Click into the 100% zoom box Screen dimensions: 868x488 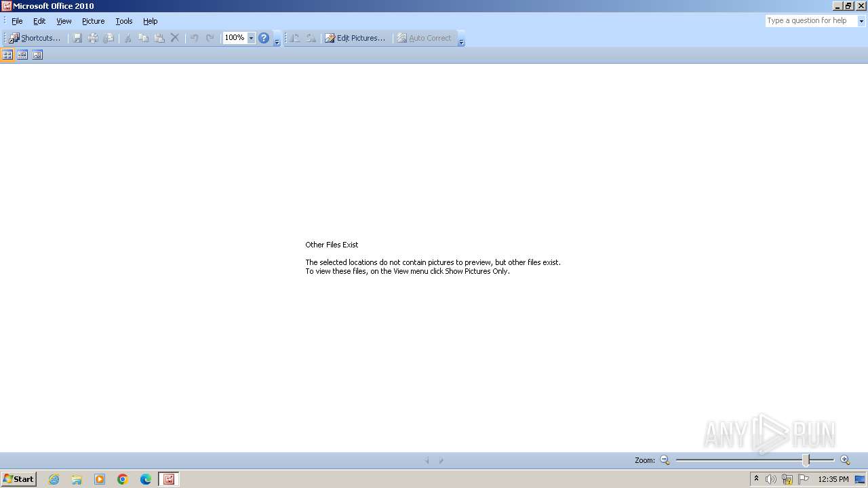pos(235,38)
